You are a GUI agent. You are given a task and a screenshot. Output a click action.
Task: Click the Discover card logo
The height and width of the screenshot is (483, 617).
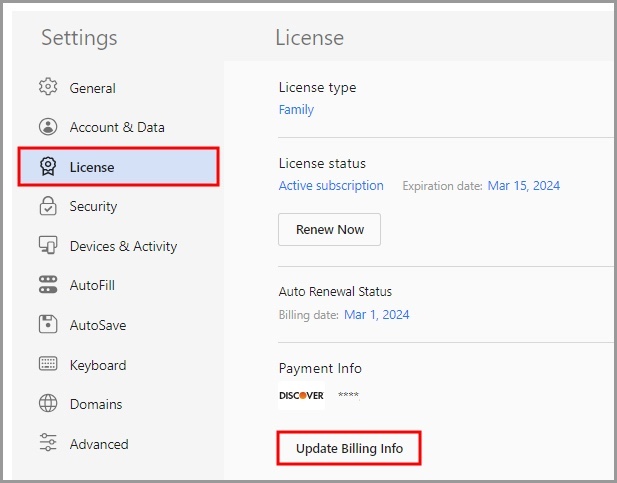pos(301,395)
